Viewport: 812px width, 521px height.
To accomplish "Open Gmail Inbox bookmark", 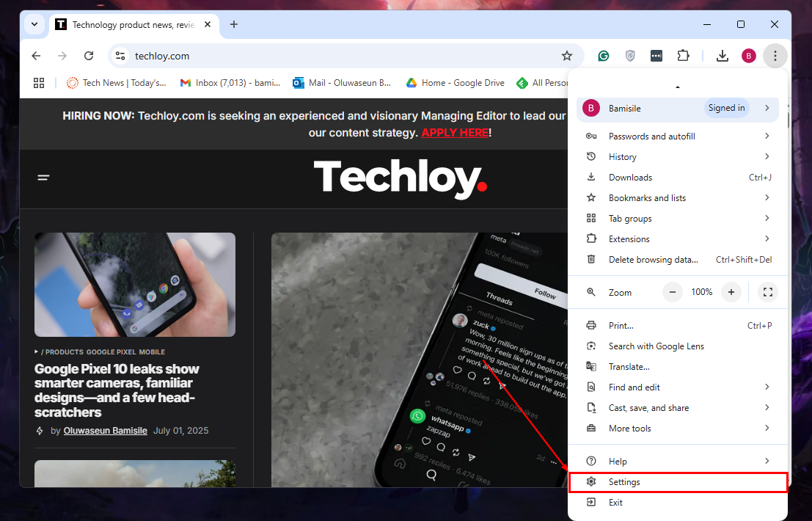I will pyautogui.click(x=230, y=83).
